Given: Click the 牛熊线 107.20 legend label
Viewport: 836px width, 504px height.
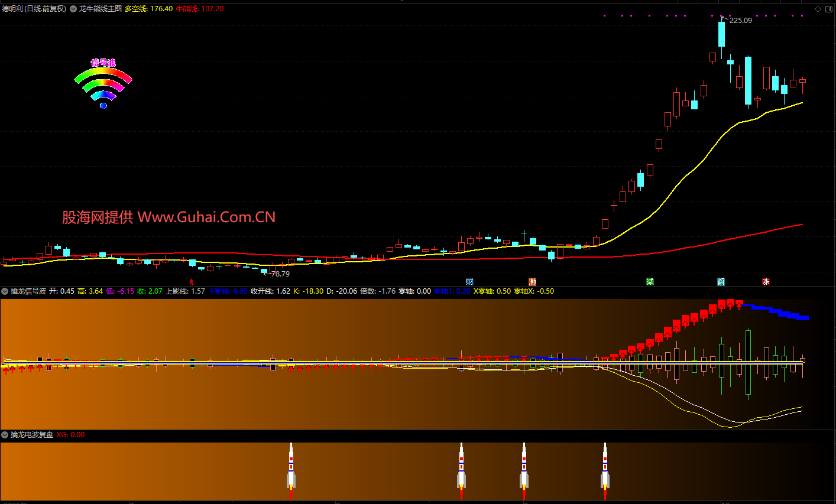Looking at the screenshot, I should coord(200,9).
